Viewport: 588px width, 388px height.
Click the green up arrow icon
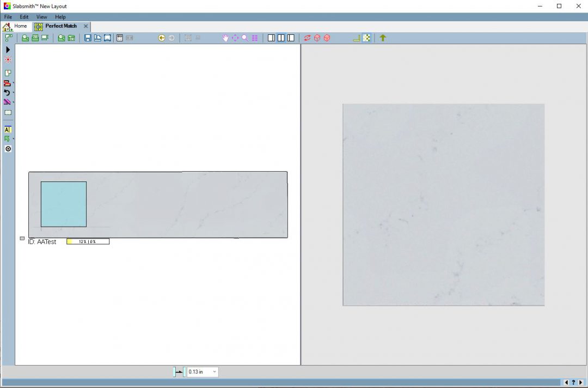[383, 38]
